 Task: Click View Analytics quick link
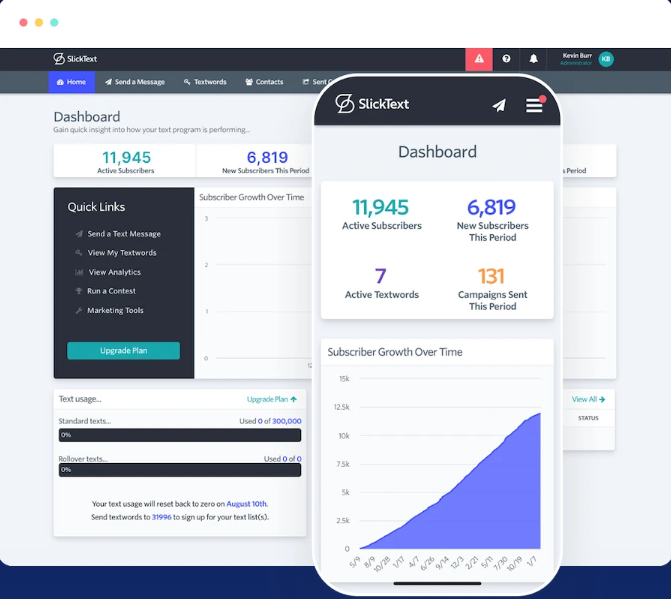tap(115, 272)
